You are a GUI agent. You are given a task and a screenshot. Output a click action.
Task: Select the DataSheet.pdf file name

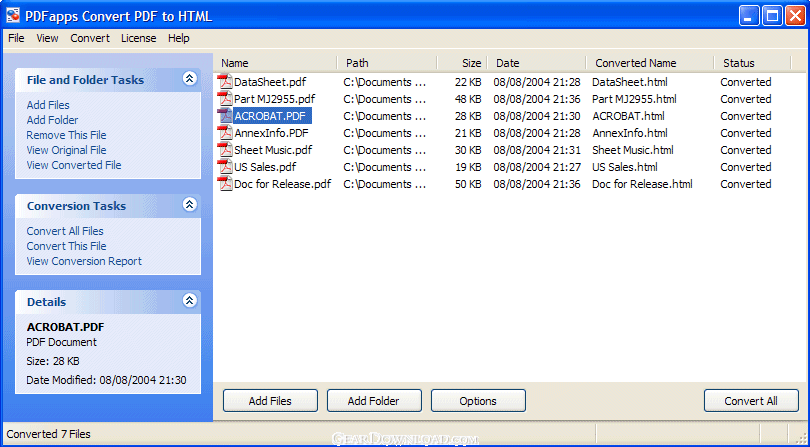270,82
